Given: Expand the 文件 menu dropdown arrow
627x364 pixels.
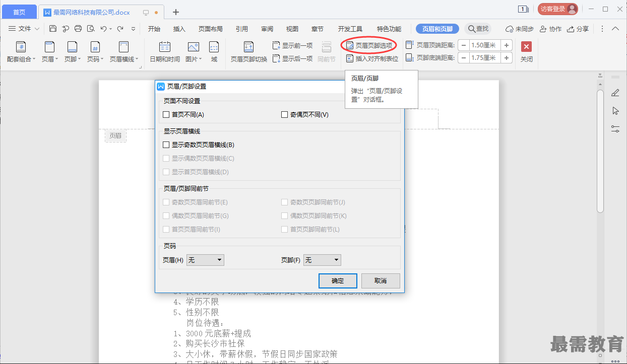Looking at the screenshot, I should 37,29.
